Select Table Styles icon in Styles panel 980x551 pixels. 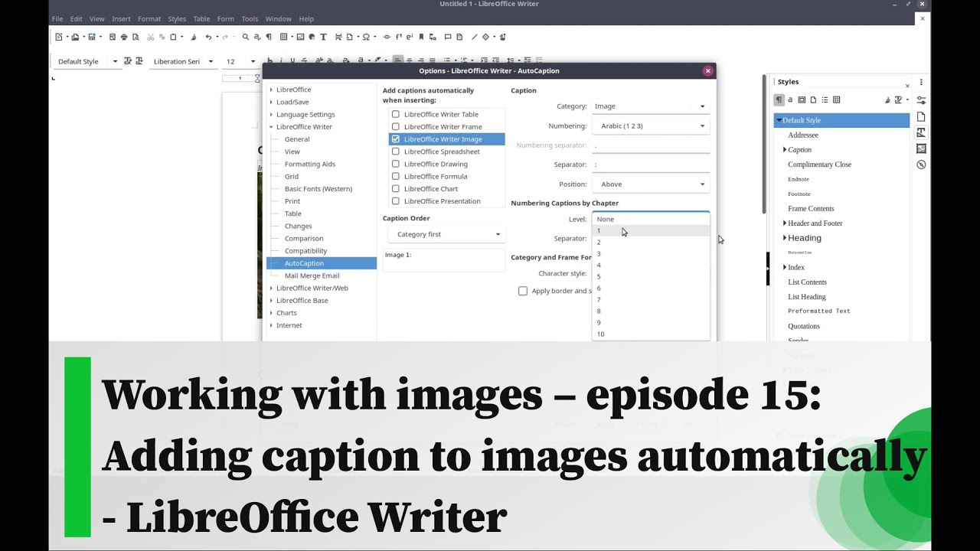[836, 99]
